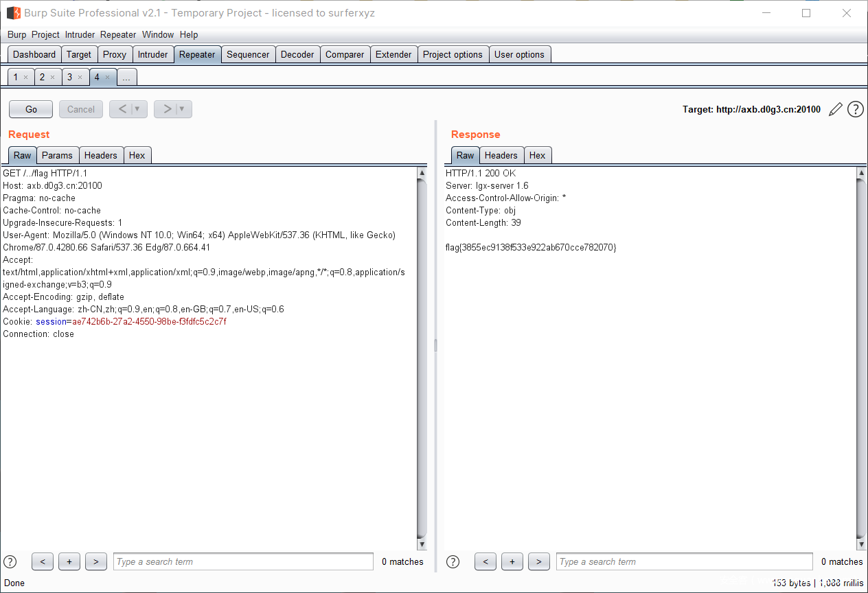Click next match button in response search
This screenshot has height=593, width=868.
click(539, 561)
